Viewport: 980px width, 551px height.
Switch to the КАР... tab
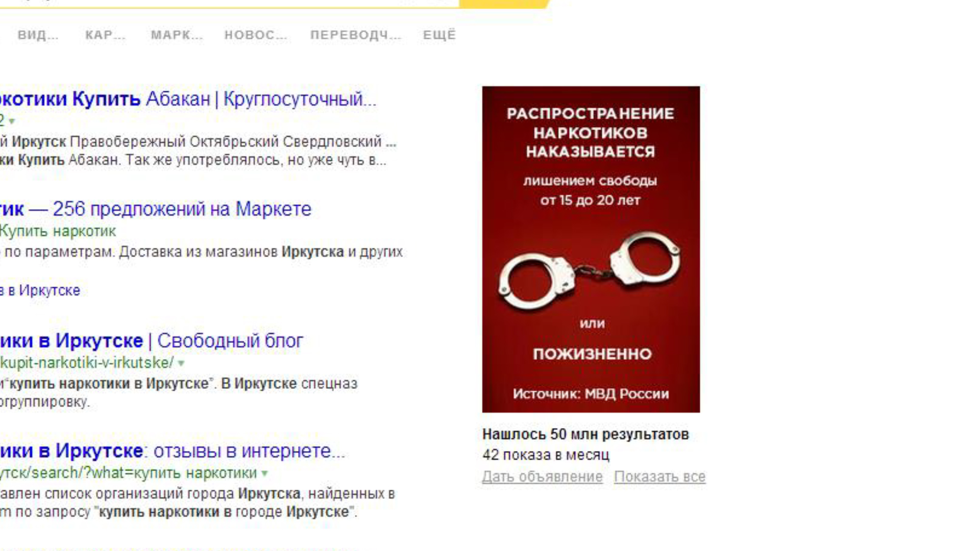[105, 35]
